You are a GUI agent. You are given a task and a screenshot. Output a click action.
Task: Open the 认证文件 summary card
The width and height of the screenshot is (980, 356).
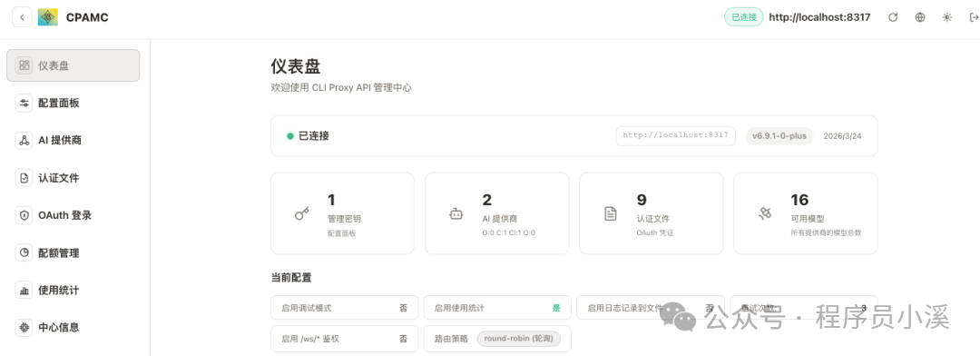point(652,213)
